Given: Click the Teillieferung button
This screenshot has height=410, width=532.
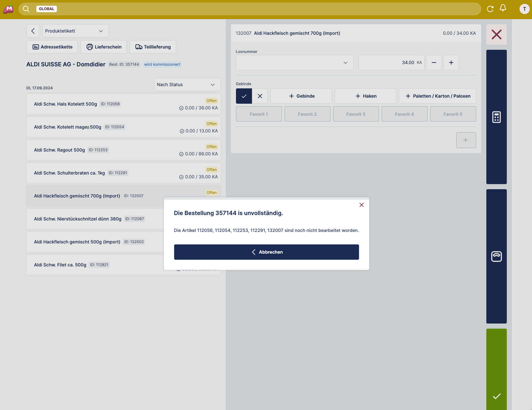Looking at the screenshot, I should (x=153, y=47).
